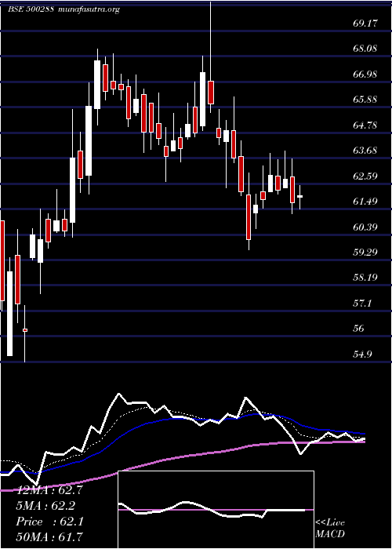Viewport: 392px width, 549px height.
Task: Click the 66.98 price axis label
Action: [365, 74]
